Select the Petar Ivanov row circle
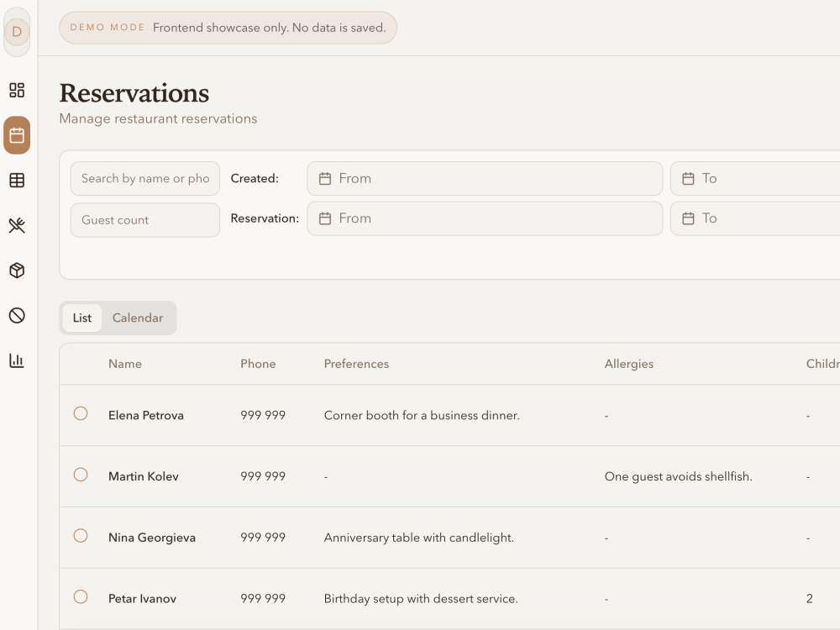The image size is (840, 630). (x=81, y=596)
